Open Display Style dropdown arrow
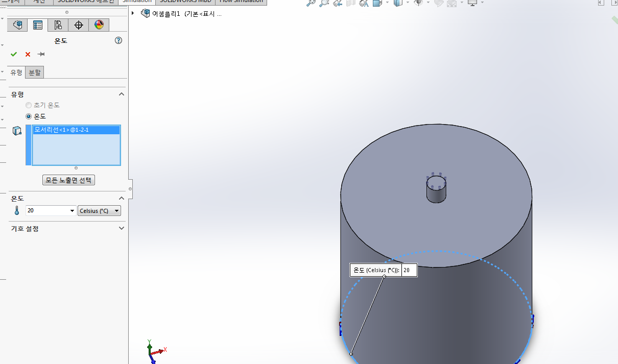 [x=408, y=3]
